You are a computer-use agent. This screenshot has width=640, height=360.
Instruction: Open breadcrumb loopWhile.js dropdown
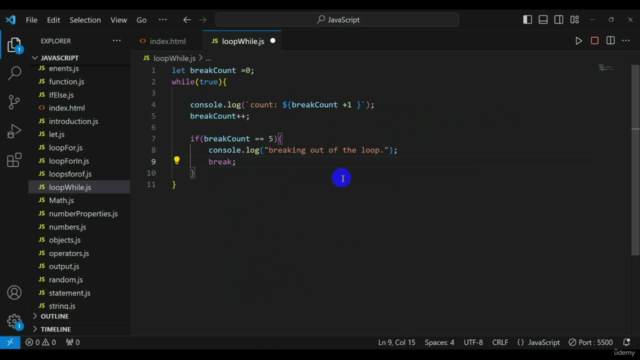pos(174,58)
